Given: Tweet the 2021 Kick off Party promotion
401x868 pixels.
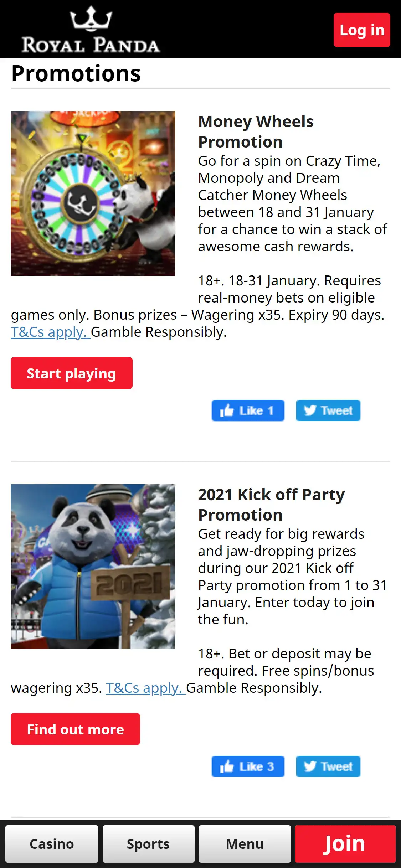Looking at the screenshot, I should (328, 766).
